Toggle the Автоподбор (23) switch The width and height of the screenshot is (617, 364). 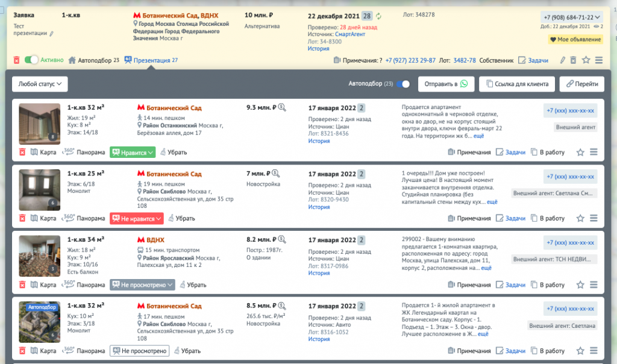tap(403, 84)
